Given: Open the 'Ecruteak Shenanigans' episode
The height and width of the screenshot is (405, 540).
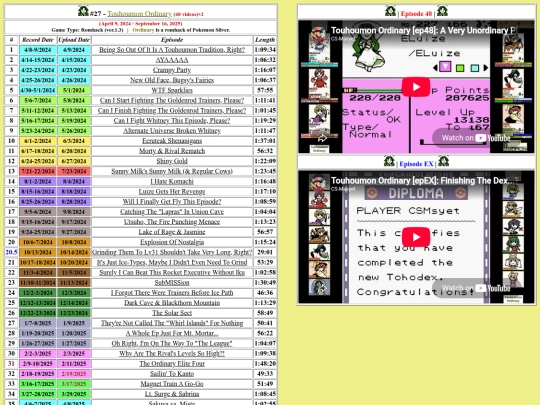Looking at the screenshot, I should click(172, 141).
